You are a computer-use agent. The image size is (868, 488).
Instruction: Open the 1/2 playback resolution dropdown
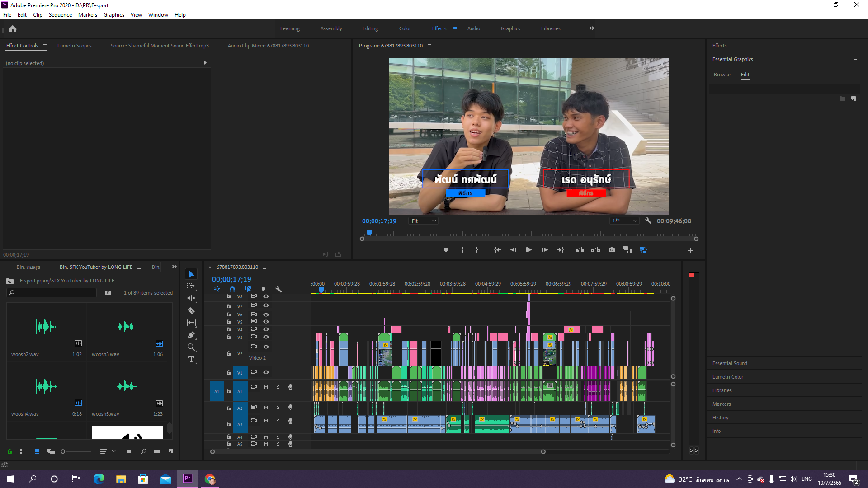[x=624, y=221]
